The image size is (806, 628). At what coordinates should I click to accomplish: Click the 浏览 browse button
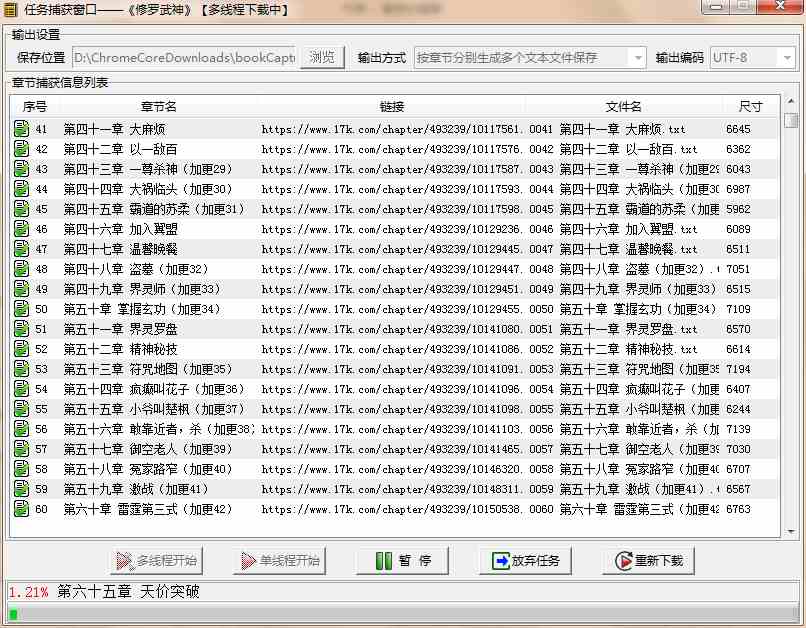322,58
